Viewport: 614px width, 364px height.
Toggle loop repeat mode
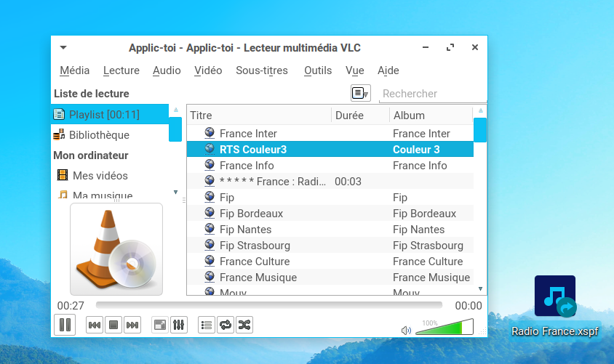point(226,325)
